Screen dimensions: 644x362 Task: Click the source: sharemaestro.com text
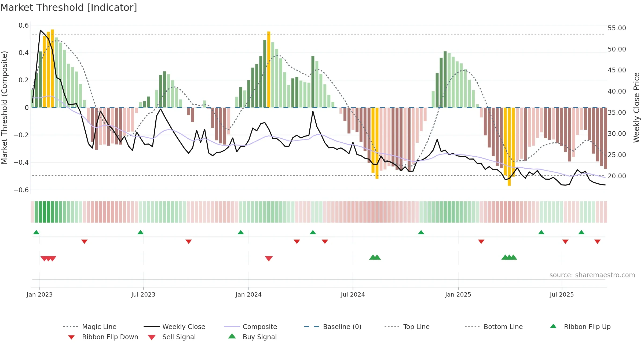[592, 275]
